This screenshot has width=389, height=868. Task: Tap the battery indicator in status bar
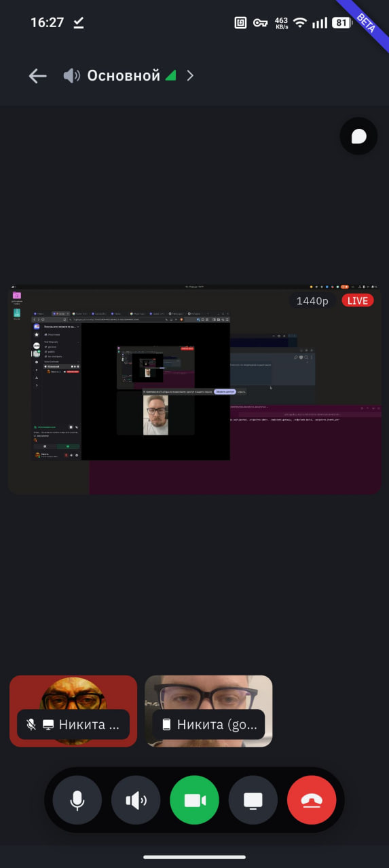click(x=342, y=22)
